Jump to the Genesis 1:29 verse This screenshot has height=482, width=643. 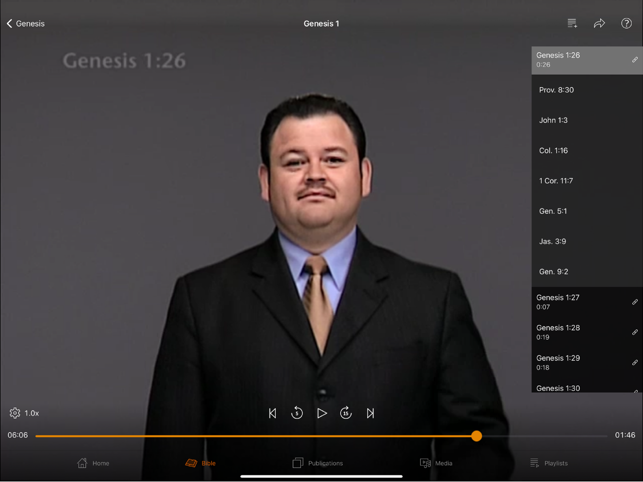587,363
